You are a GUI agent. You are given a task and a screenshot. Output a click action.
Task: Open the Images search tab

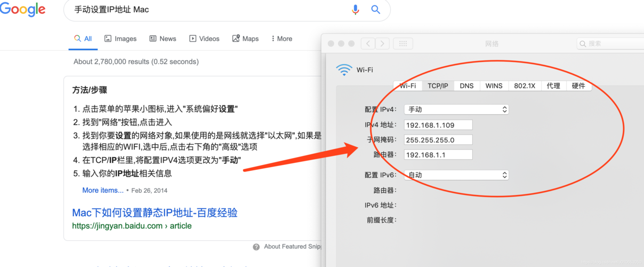coord(120,38)
